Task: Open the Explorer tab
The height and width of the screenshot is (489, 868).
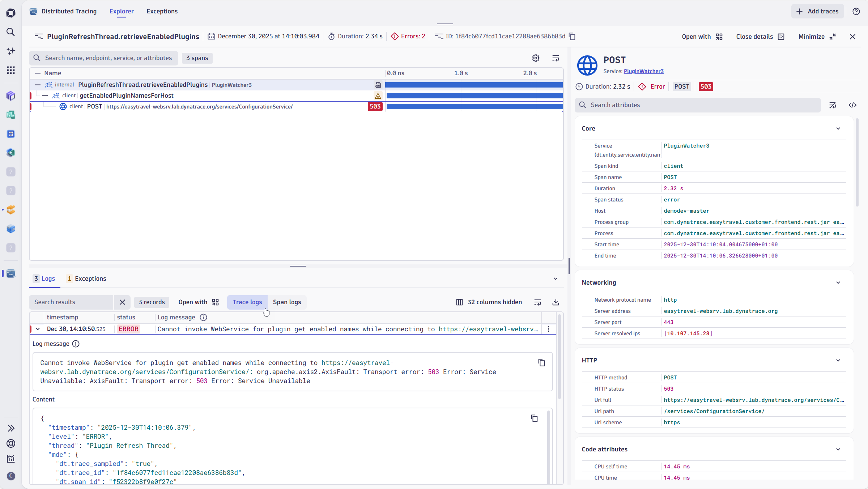Action: (x=122, y=12)
